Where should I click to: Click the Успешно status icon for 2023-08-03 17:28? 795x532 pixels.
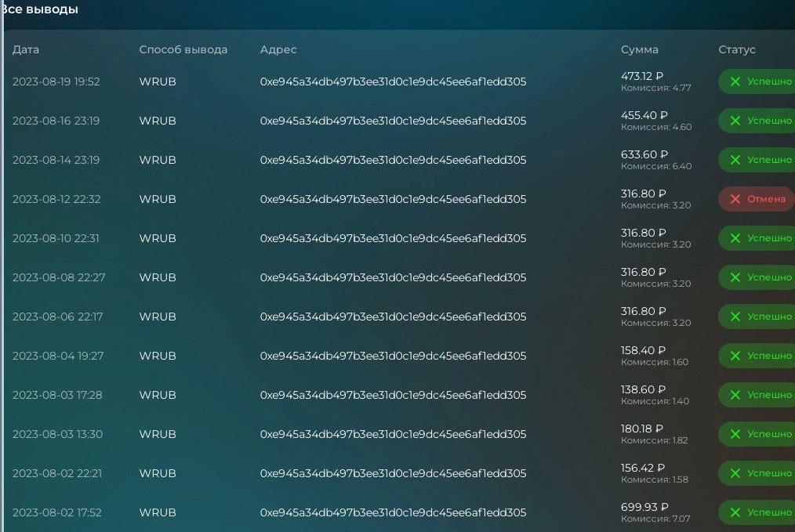coord(735,395)
